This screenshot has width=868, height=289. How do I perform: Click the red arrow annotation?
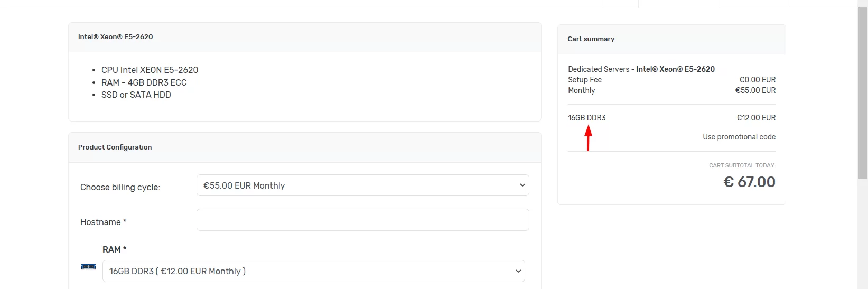coord(588,138)
